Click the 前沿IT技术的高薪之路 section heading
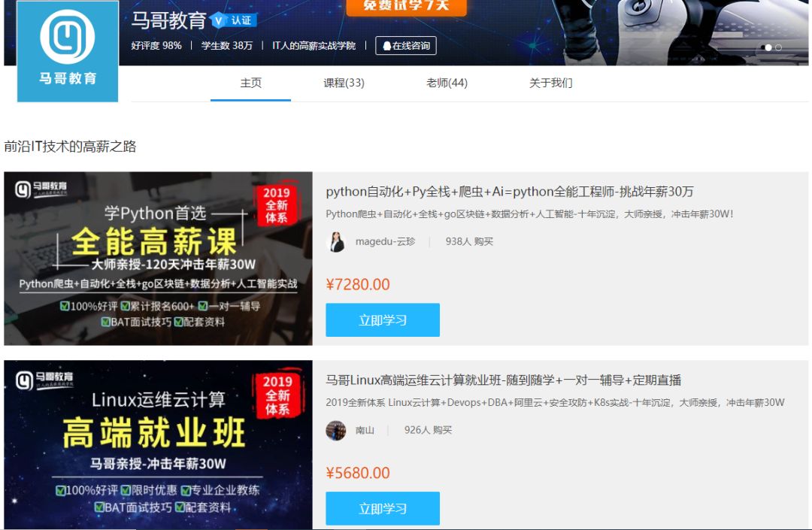The width and height of the screenshot is (812, 530). (x=70, y=147)
